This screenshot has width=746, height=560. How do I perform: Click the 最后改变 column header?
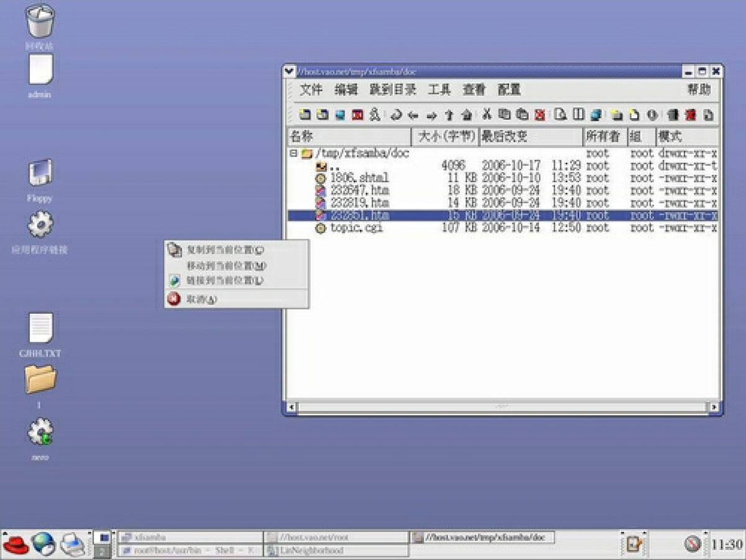click(x=530, y=136)
